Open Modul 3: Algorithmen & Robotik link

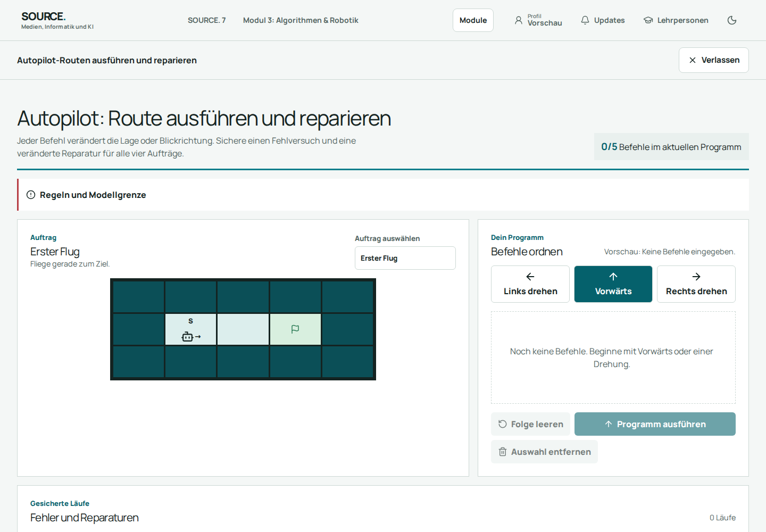(x=301, y=20)
